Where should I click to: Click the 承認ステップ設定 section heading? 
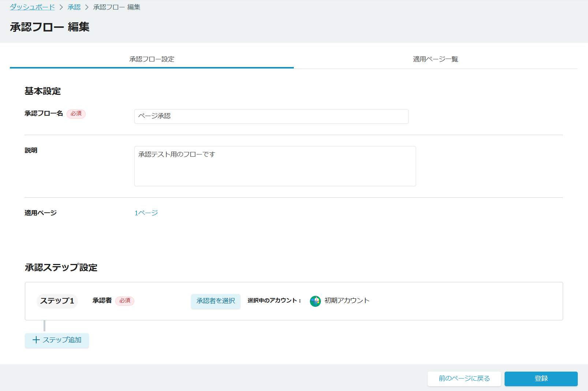click(x=61, y=268)
